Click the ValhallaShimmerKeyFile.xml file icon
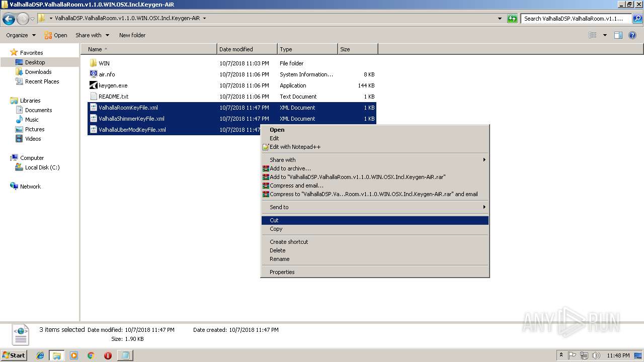 tap(93, 119)
